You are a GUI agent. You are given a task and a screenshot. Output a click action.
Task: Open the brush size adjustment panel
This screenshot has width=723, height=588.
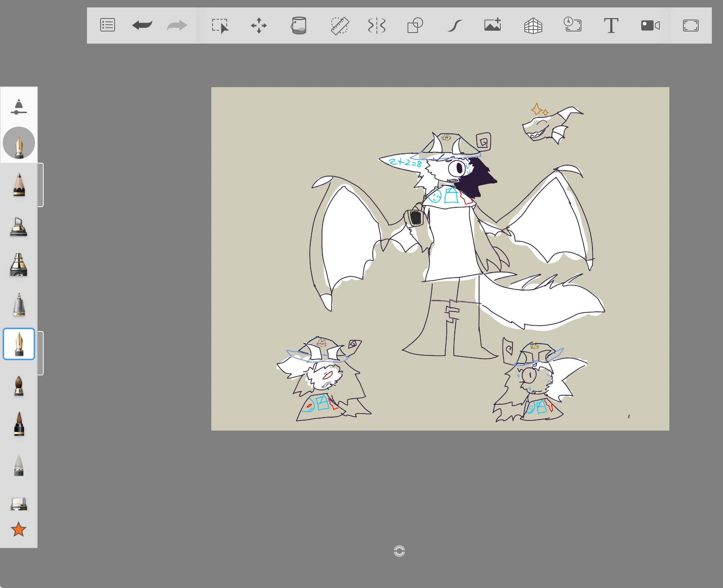click(x=19, y=107)
